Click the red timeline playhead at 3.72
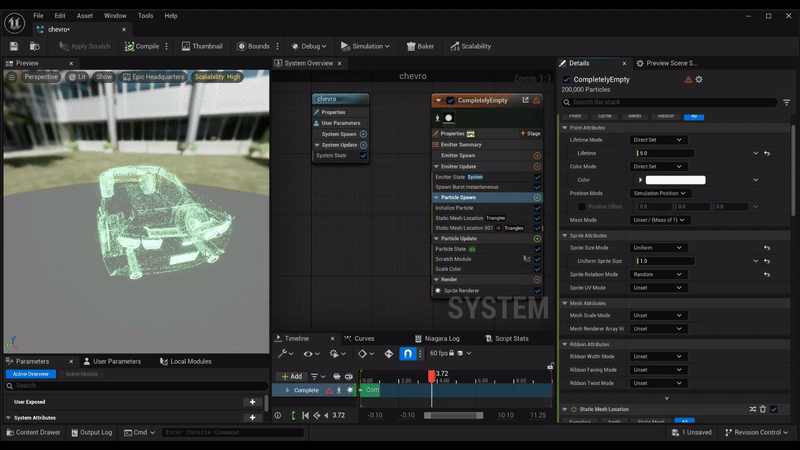This screenshot has width=800, height=450. click(x=432, y=376)
